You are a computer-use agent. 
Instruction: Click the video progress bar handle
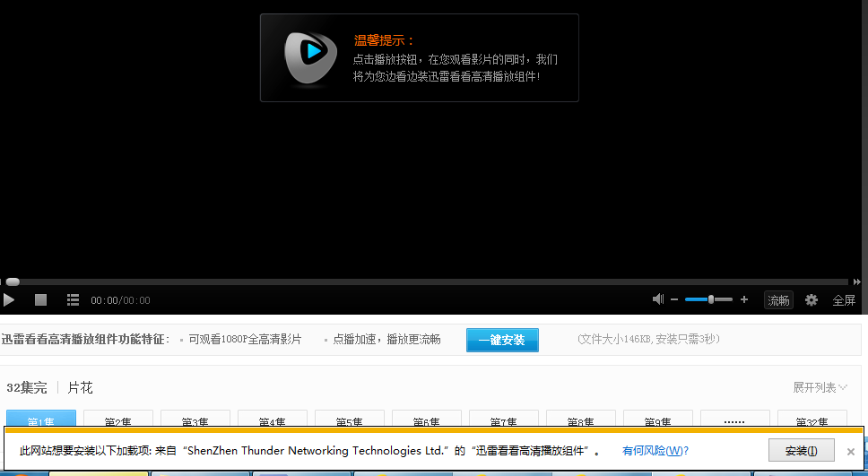(13, 281)
